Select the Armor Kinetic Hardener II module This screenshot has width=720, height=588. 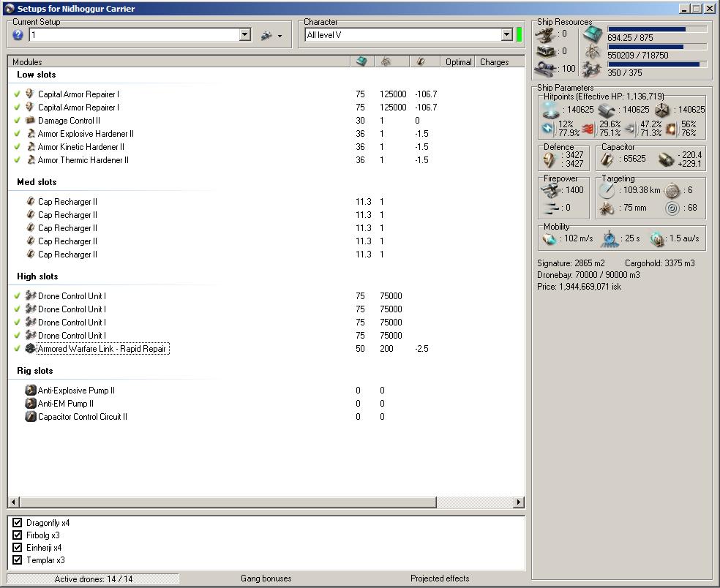click(81, 147)
